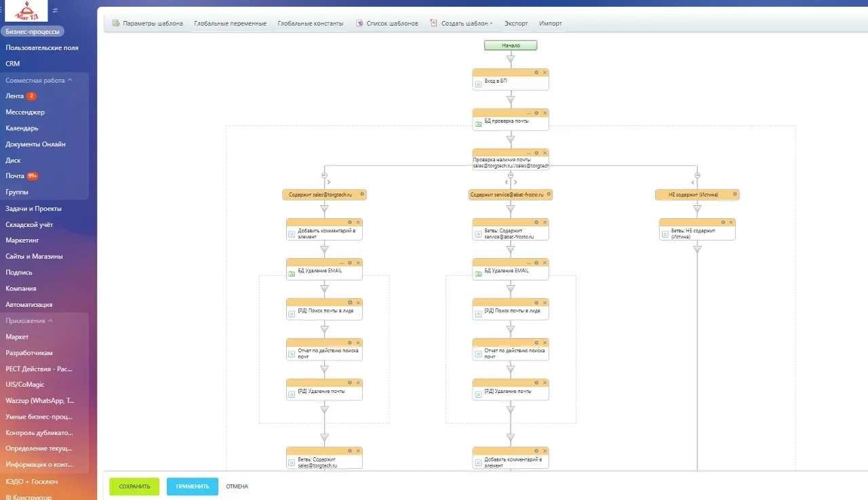The width and height of the screenshot is (868, 500).
Task: Open Глобальные переменные in toolbar
Action: click(231, 23)
